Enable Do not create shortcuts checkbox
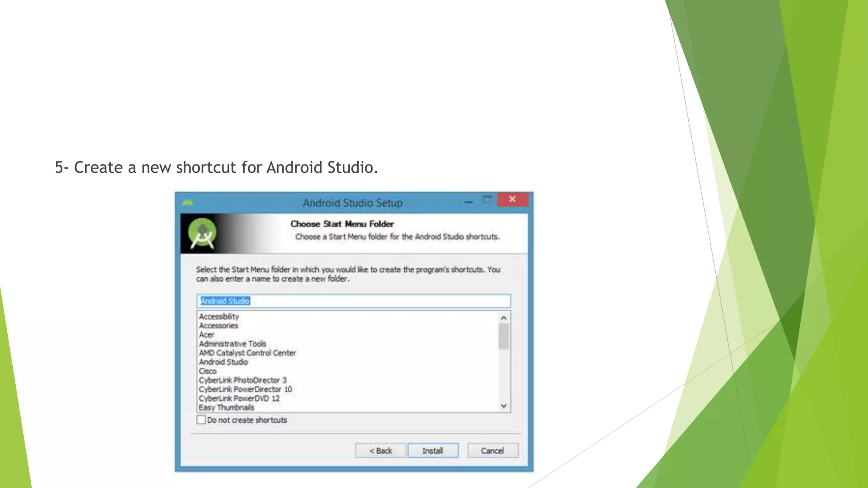868x488 pixels. coord(201,420)
